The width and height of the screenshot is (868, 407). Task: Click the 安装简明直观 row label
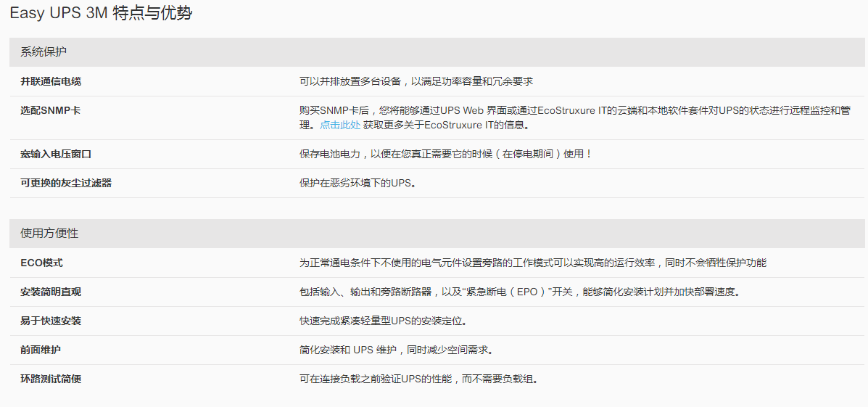(x=51, y=292)
